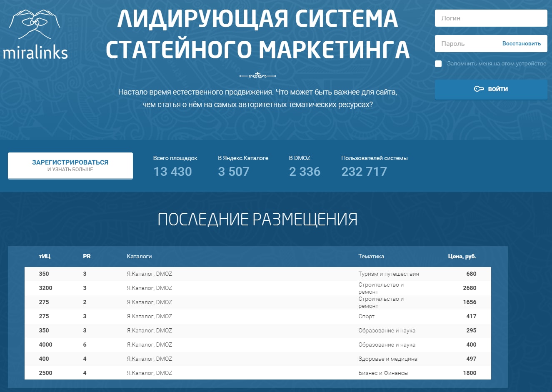The width and height of the screenshot is (552, 392).
Task: Click Я.Каталог, DMOZ in the Туризм row
Action: point(149,274)
